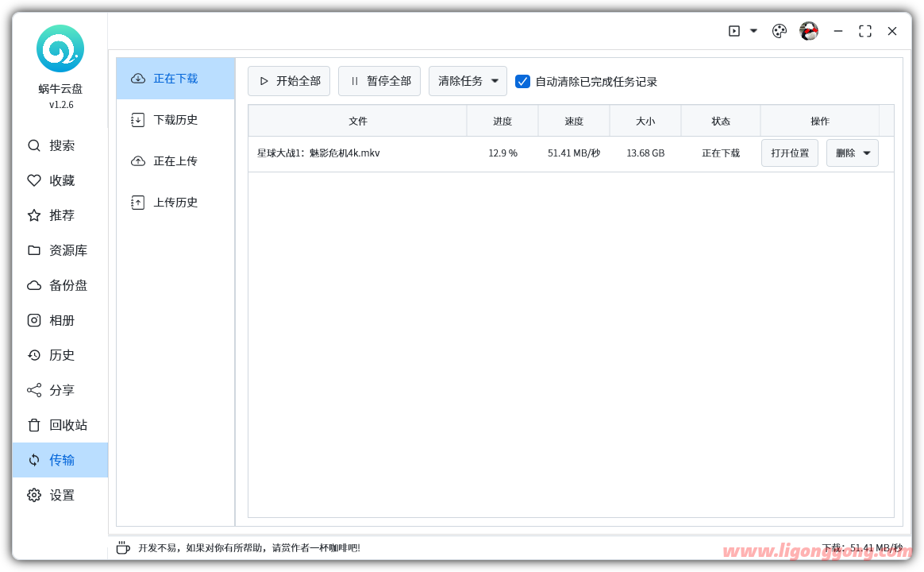This screenshot has width=924, height=572.
Task: Expand the Clear Tasks dropdown
Action: click(468, 81)
